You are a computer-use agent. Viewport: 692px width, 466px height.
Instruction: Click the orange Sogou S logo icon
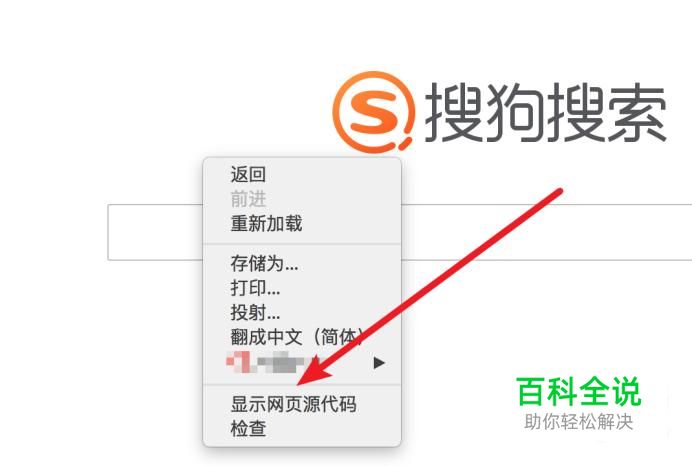coord(373,112)
